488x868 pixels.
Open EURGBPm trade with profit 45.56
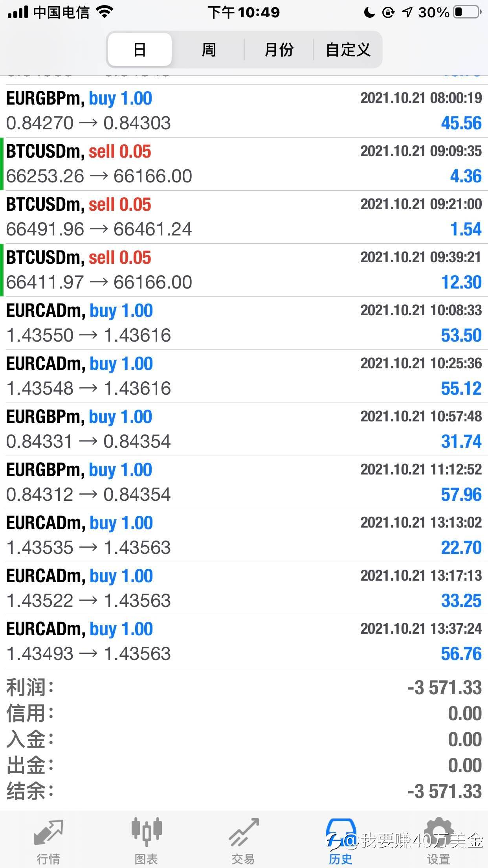click(244, 111)
